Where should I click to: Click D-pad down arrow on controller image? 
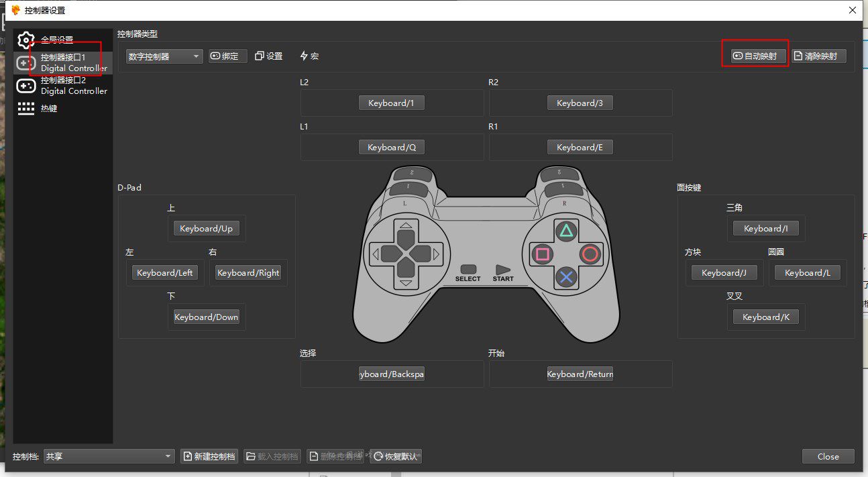406,271
